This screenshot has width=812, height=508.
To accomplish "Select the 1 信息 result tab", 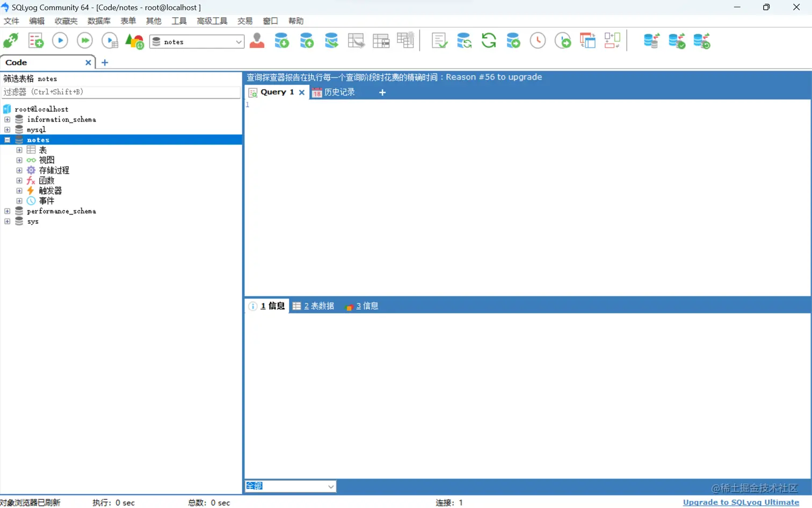I will [267, 306].
